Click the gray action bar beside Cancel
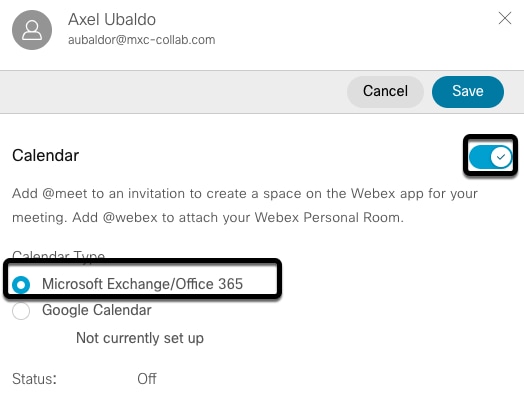This screenshot has width=524, height=408. tap(173, 92)
